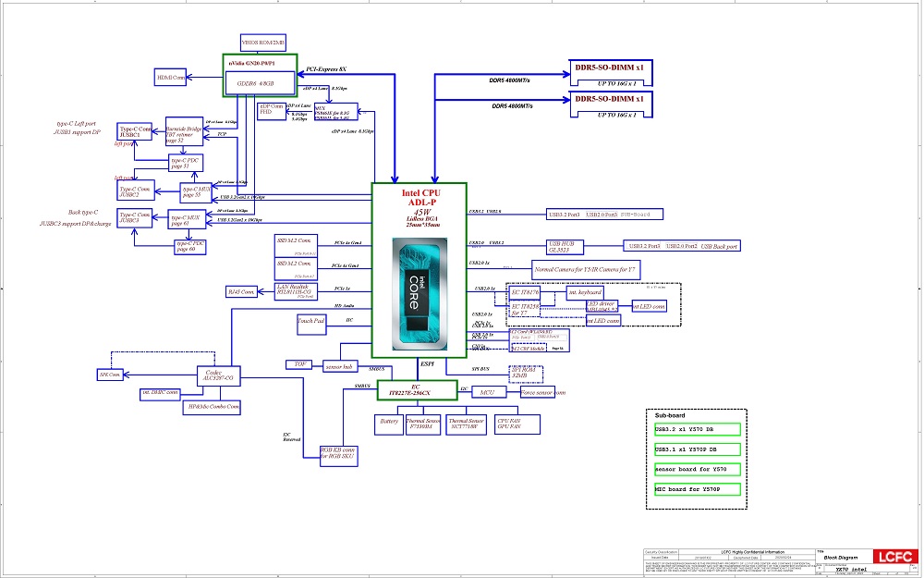Viewport: 924px width, 578px height.
Task: Click the HP&Mic Combo Conn block
Action: (212, 407)
